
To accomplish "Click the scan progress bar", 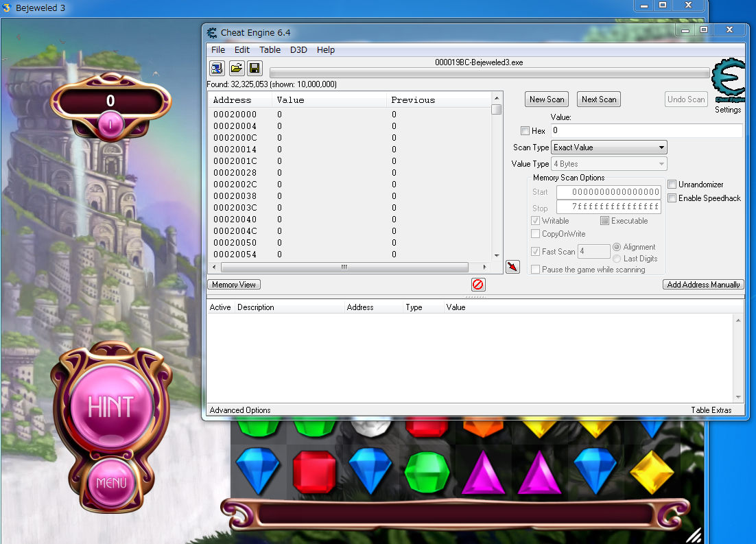I will pos(489,73).
